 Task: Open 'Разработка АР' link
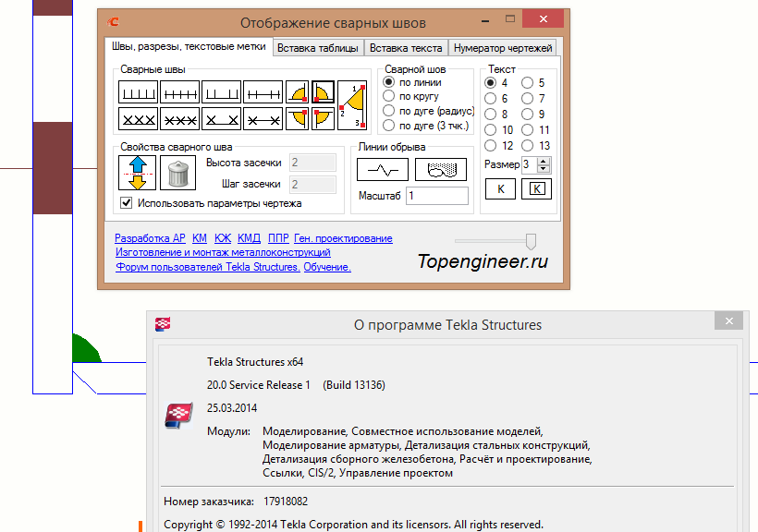coord(150,238)
